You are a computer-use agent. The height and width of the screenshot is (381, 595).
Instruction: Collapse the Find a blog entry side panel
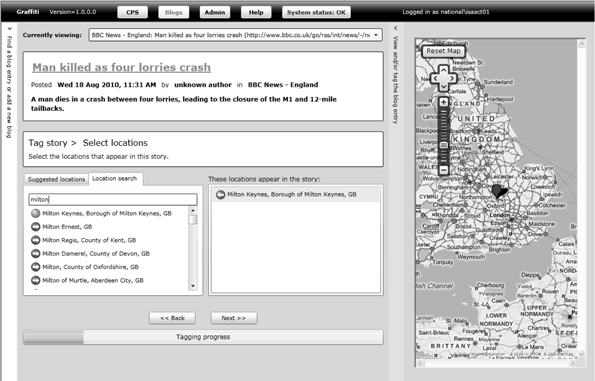[x=9, y=28]
